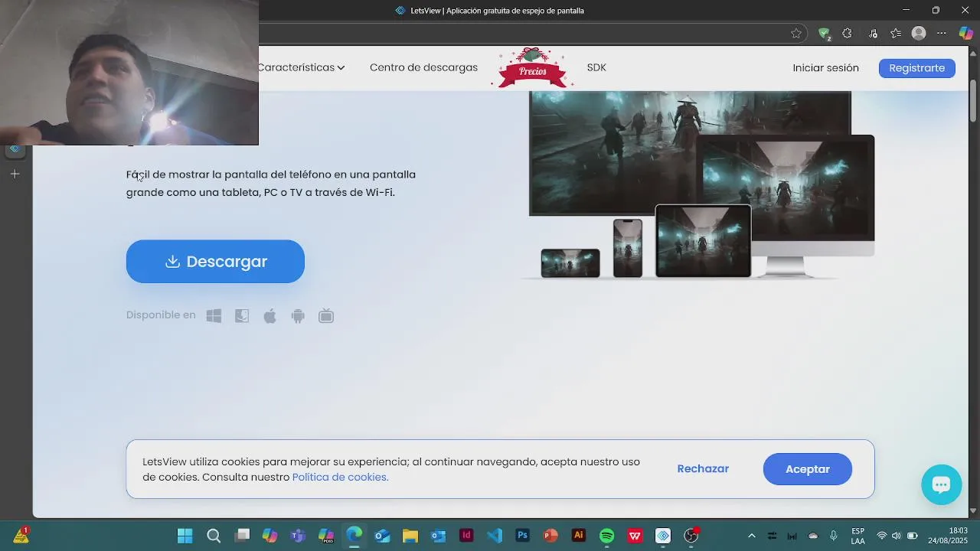Choose the TV platform icon
The width and height of the screenshot is (980, 551).
(x=326, y=316)
